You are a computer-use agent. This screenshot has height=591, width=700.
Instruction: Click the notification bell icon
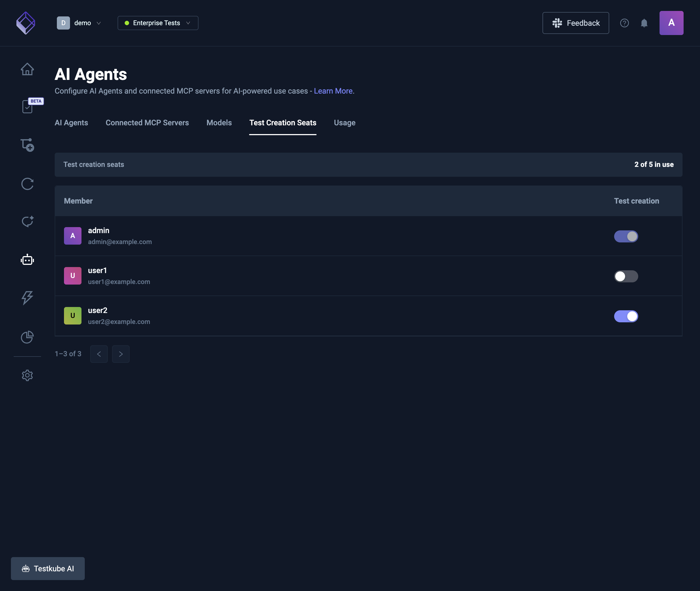(644, 23)
